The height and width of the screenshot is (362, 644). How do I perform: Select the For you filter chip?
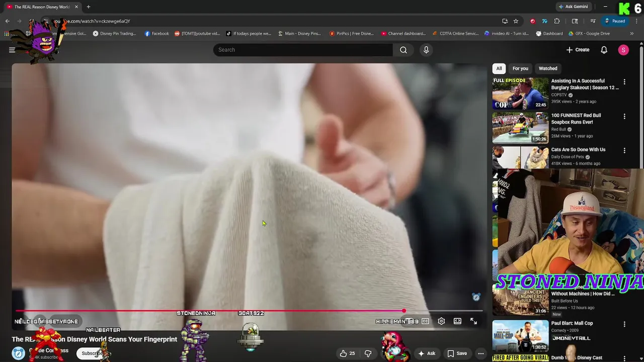[x=520, y=68]
